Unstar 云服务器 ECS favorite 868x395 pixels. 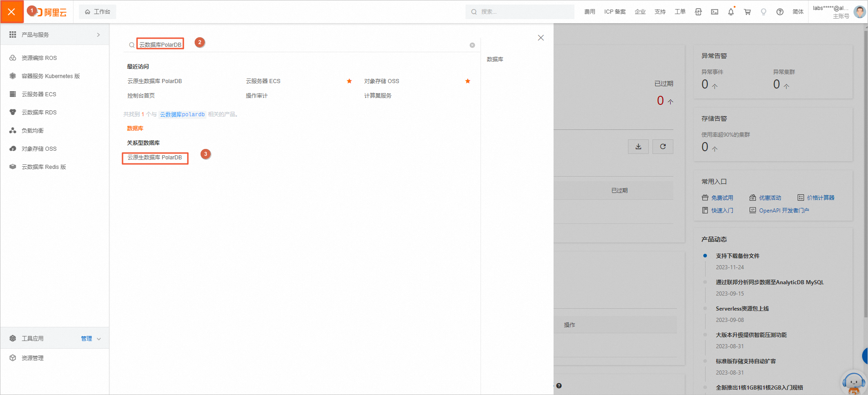click(349, 81)
